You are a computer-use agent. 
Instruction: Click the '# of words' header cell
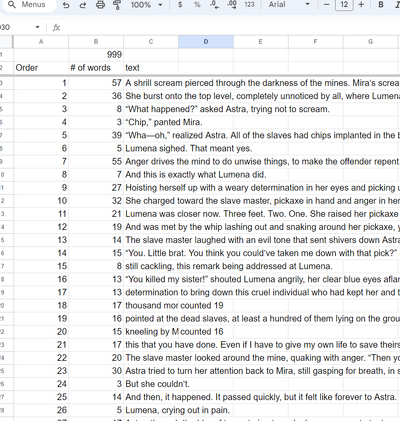click(96, 68)
